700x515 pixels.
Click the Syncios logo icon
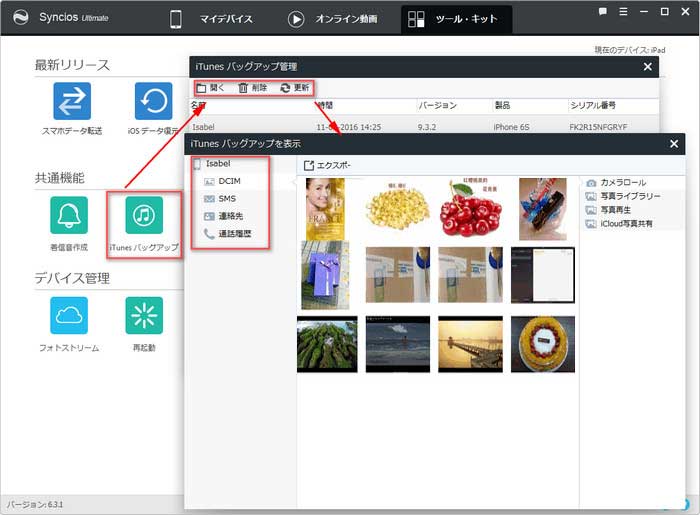pos(21,18)
